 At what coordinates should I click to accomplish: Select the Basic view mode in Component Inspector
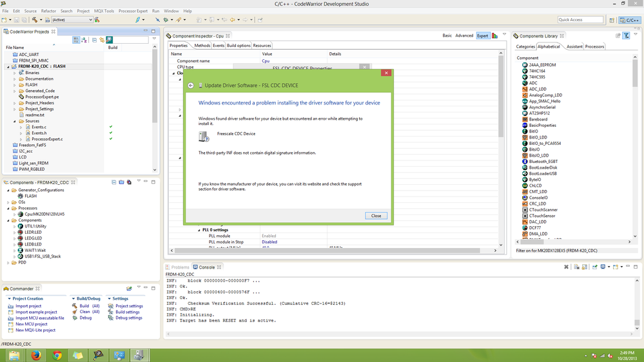447,35
